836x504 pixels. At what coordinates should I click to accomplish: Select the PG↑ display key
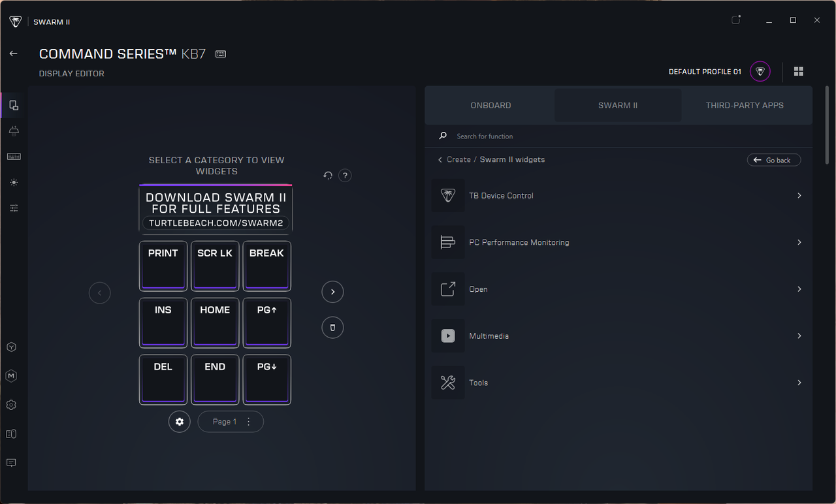[x=267, y=323]
